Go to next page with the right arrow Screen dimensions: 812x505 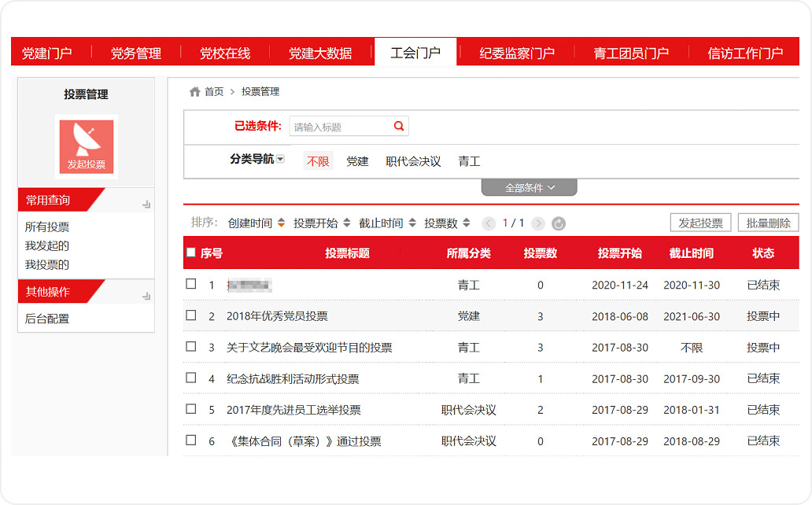coord(538,223)
